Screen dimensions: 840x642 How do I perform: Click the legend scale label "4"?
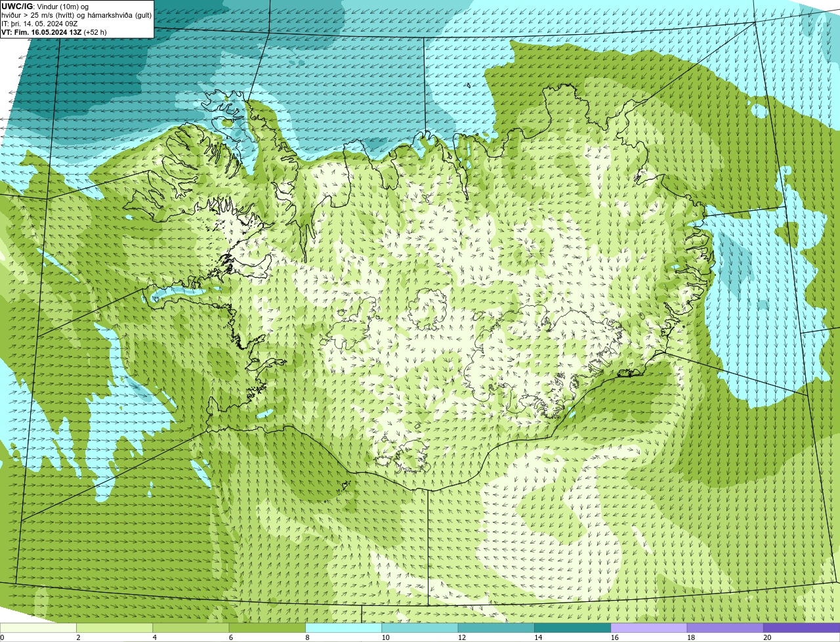click(x=154, y=637)
